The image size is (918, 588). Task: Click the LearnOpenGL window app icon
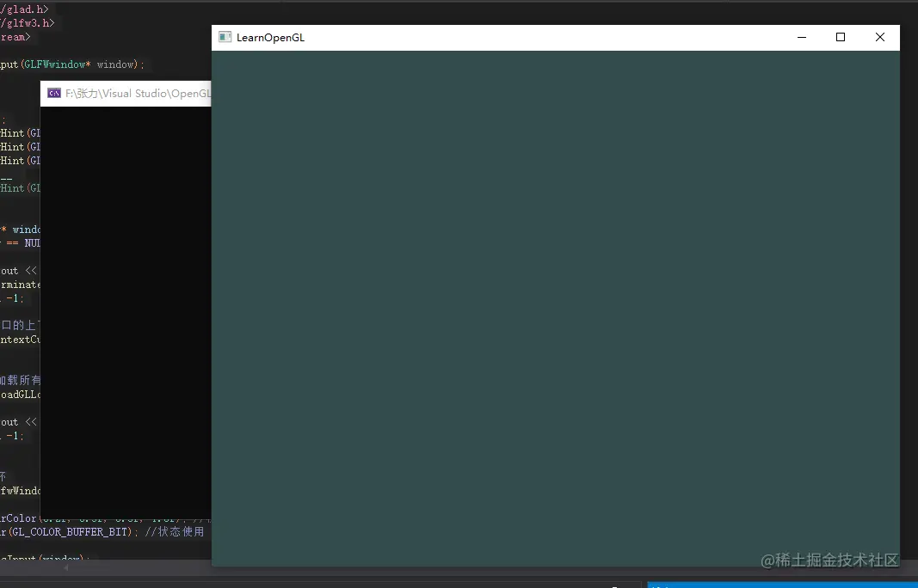(x=225, y=37)
